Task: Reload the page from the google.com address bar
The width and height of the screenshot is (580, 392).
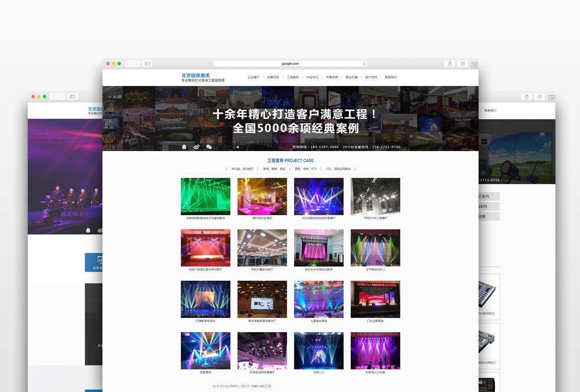Action: tap(364, 64)
